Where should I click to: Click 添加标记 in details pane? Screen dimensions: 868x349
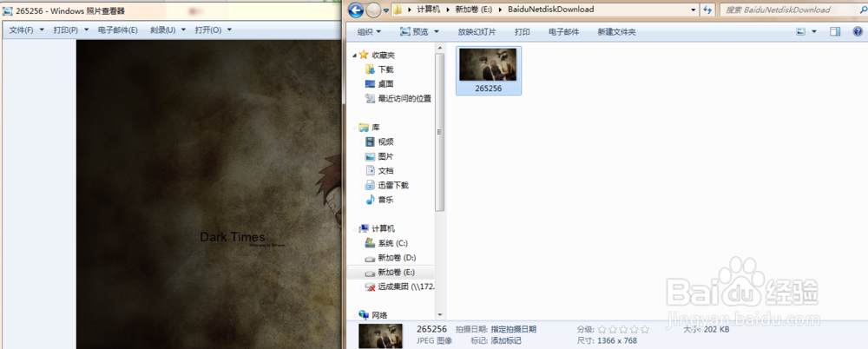coord(506,341)
